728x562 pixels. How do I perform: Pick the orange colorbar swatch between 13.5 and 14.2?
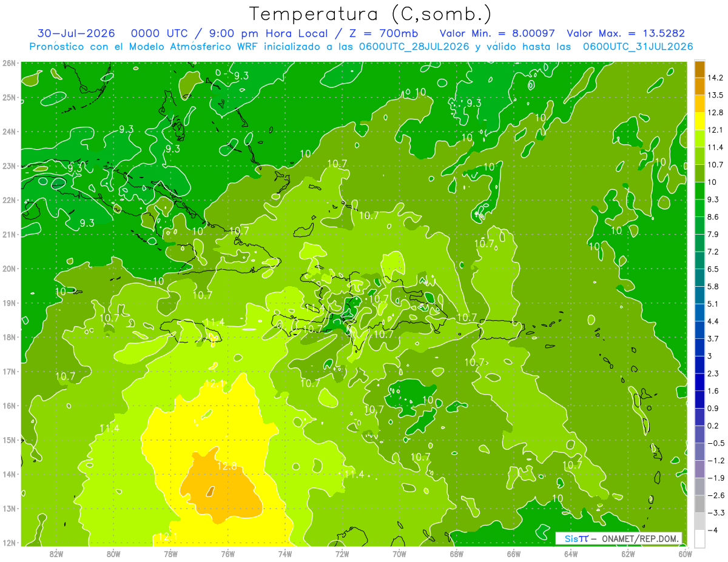click(x=699, y=86)
